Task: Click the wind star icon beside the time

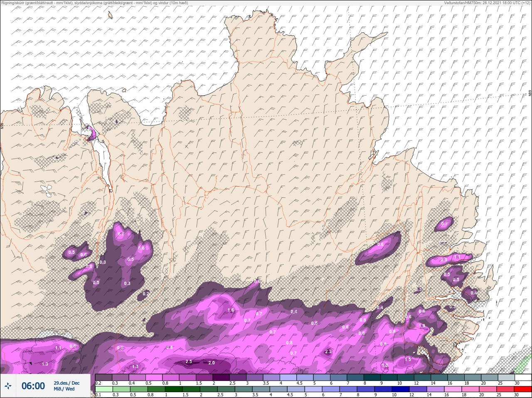Action: coord(8,386)
